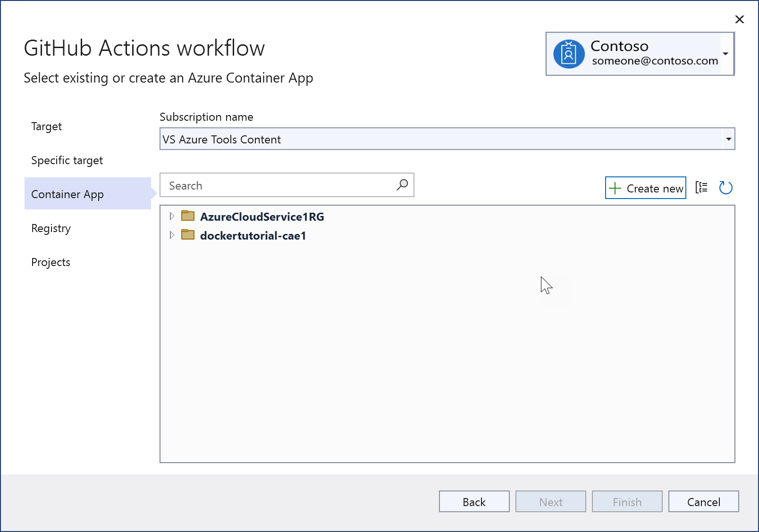Select the Projects step
The image size is (759, 532).
(x=51, y=262)
